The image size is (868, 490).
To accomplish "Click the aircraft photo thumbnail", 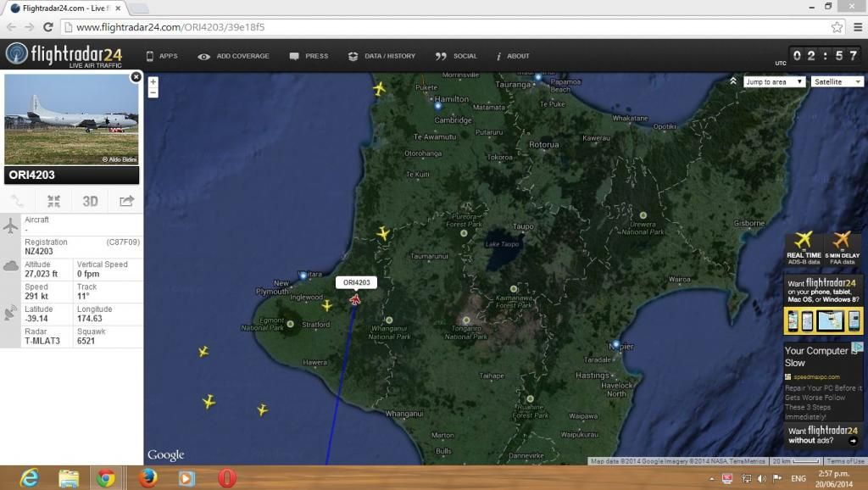I will (71, 119).
